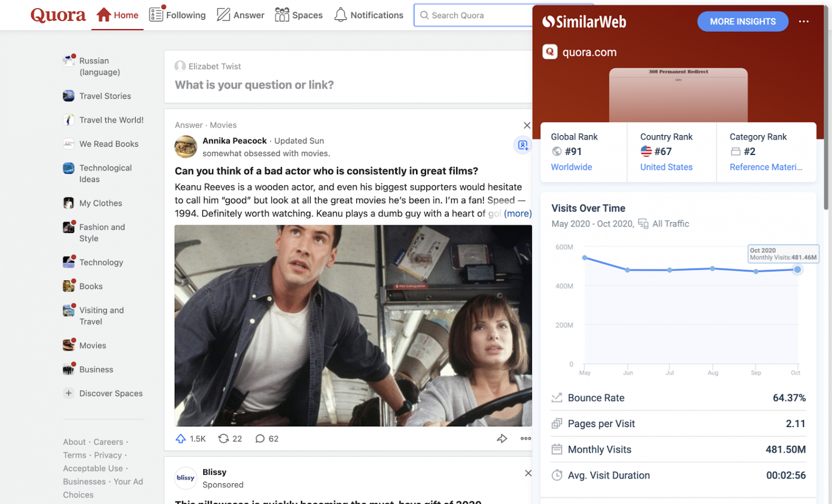The image size is (832, 504).
Task: Click the Avg. Visit Duration 00:02:56
Action: tap(786, 475)
